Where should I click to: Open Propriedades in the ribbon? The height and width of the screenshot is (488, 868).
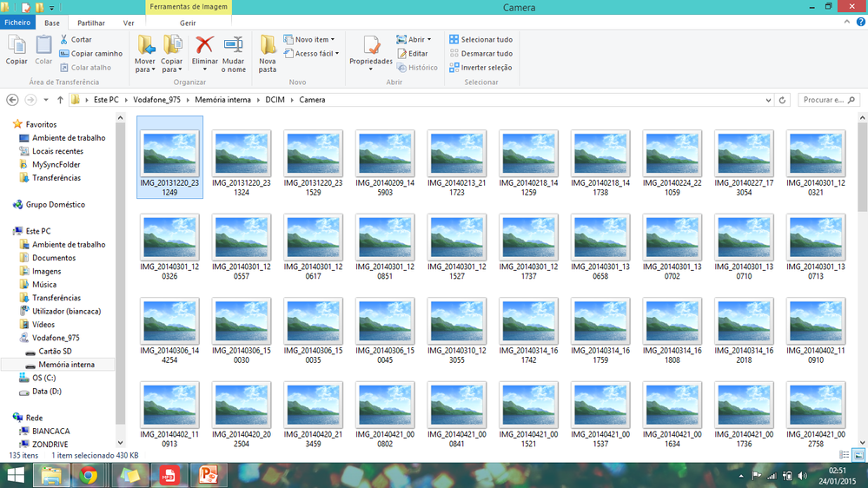point(371,47)
